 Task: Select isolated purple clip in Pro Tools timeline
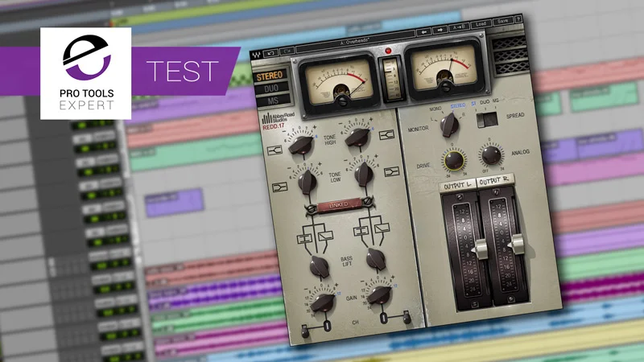click(174, 203)
